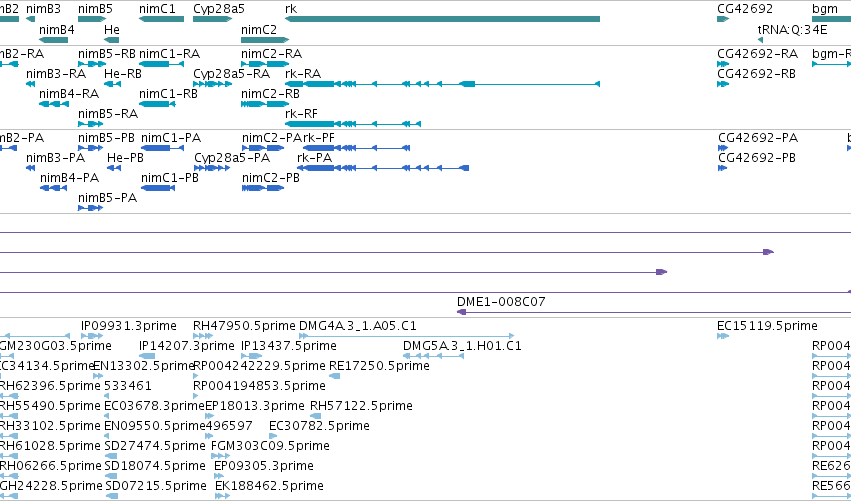Click the EK188462.5prime EST label
This screenshot has height=501, width=851.
tap(270, 486)
